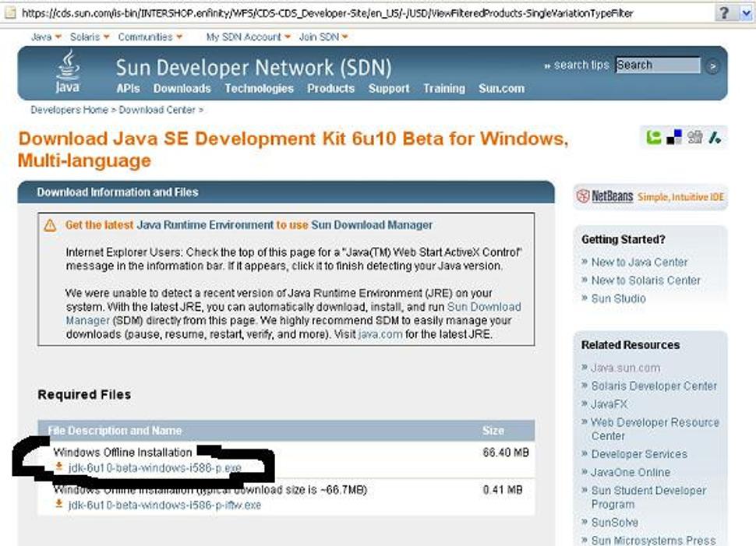Screen dimensions: 756x546
Task: Click the Download Center breadcrumb link
Action: click(157, 110)
